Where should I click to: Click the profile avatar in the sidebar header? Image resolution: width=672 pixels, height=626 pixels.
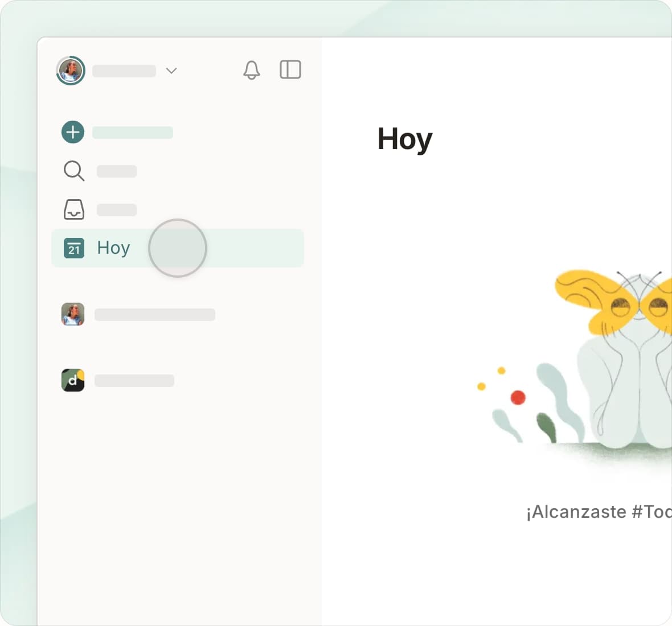point(71,71)
